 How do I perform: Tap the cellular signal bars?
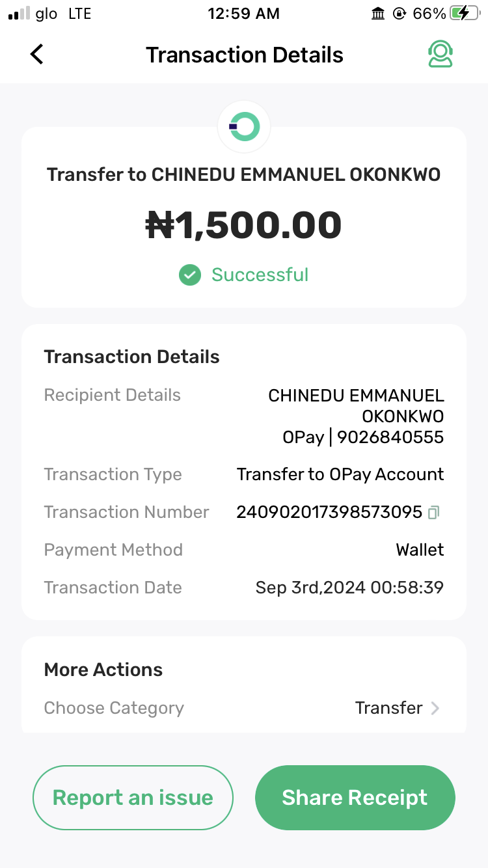click(x=19, y=14)
